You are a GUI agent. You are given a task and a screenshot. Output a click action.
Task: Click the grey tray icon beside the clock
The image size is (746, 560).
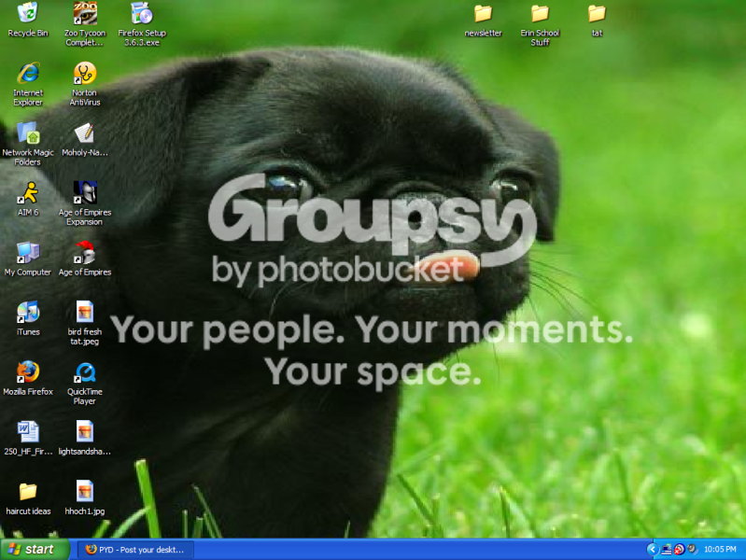tap(692, 550)
